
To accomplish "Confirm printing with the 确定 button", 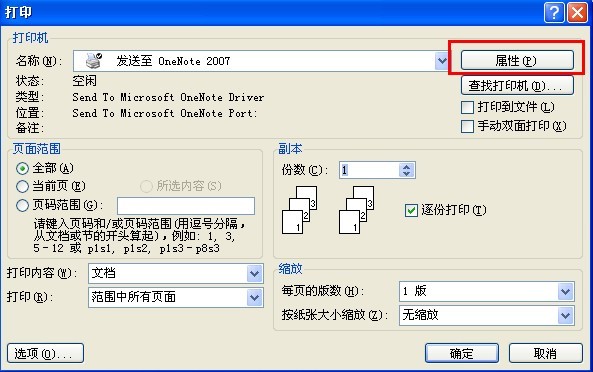I will pos(462,353).
